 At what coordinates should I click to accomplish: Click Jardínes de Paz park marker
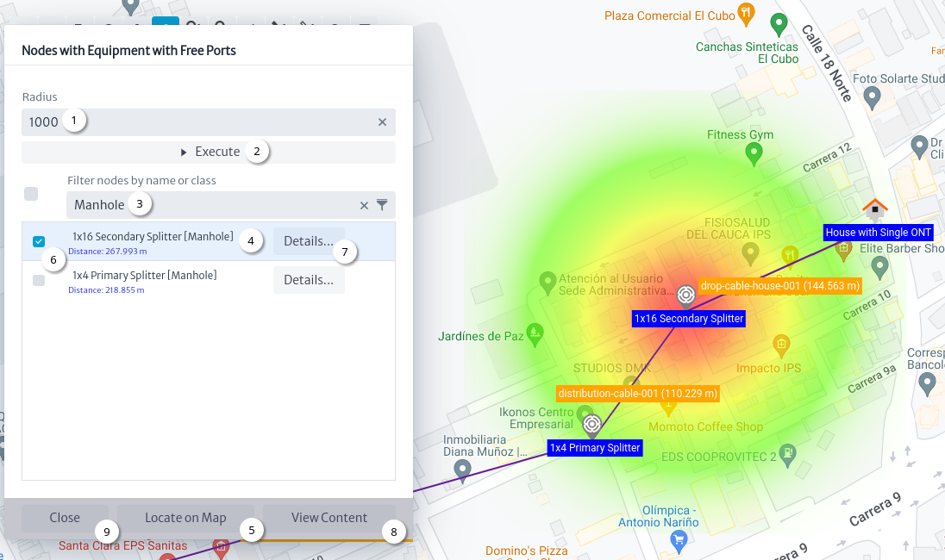point(535,335)
